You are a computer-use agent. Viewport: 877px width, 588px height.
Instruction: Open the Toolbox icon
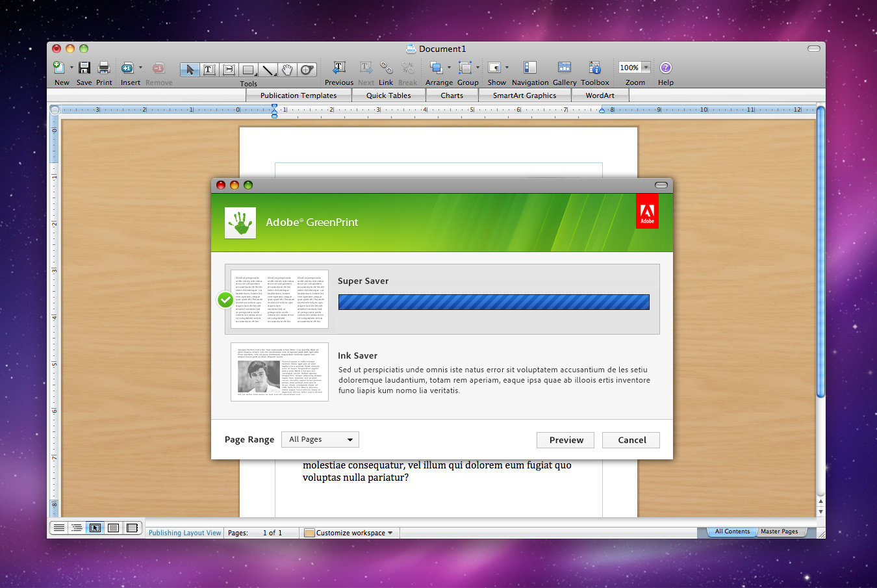[x=594, y=68]
